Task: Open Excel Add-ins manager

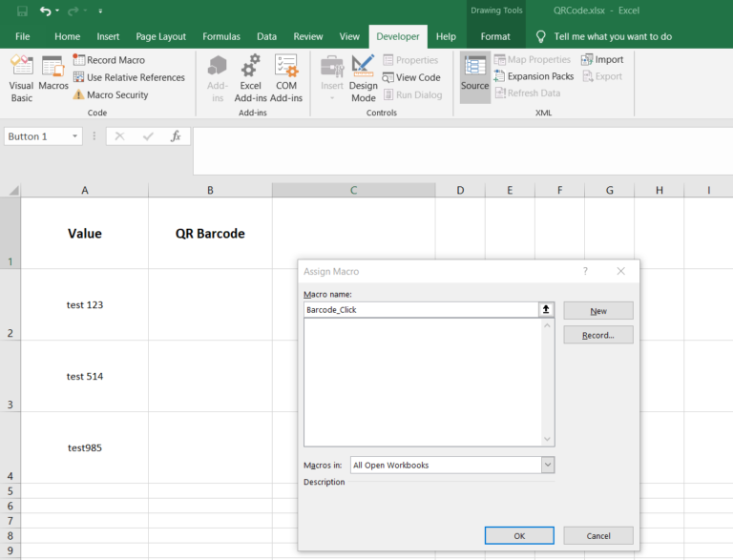Action: [x=250, y=78]
